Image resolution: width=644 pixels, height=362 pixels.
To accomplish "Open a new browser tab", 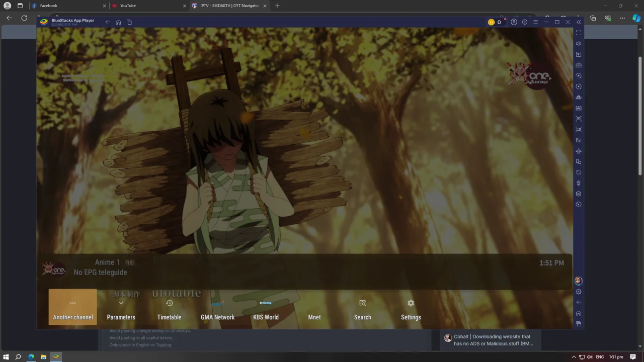I will click(x=277, y=6).
